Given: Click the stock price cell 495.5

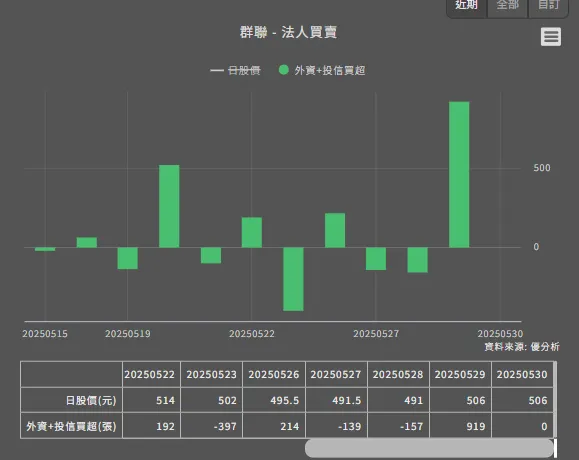Looking at the screenshot, I should [274, 400].
